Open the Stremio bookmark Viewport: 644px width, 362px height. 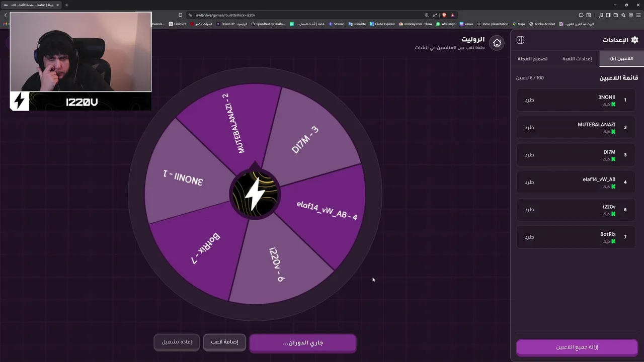[x=336, y=24]
